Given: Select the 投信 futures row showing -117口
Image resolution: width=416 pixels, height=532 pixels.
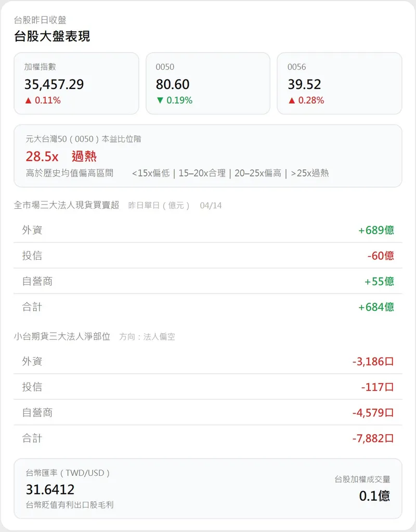Looking at the screenshot, I should point(207,387).
